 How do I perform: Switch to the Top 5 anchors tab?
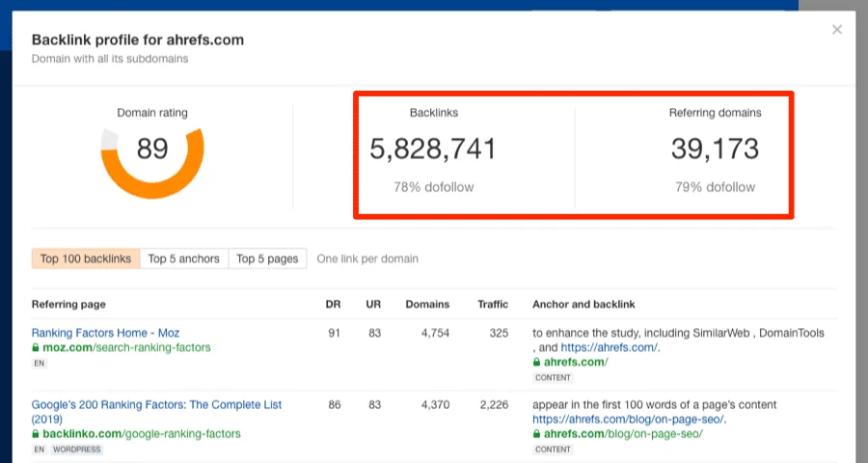(x=184, y=259)
